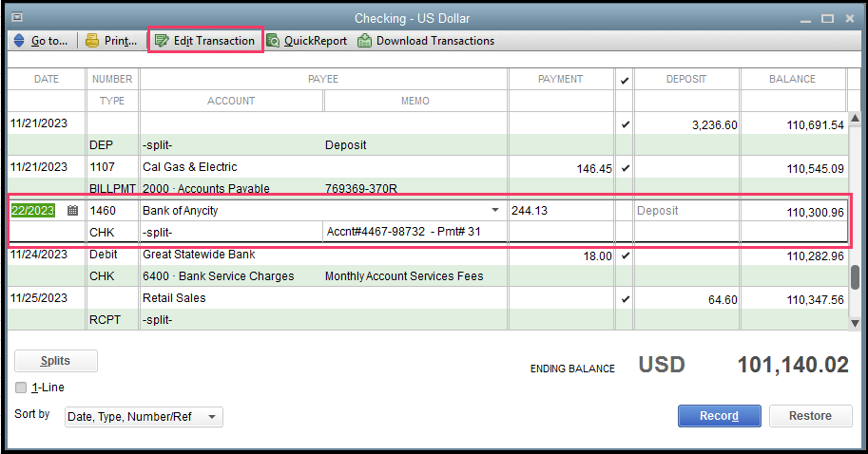This screenshot has height=454, width=868.
Task: Toggle cleared column for Bank of Anycity
Action: click(x=625, y=211)
